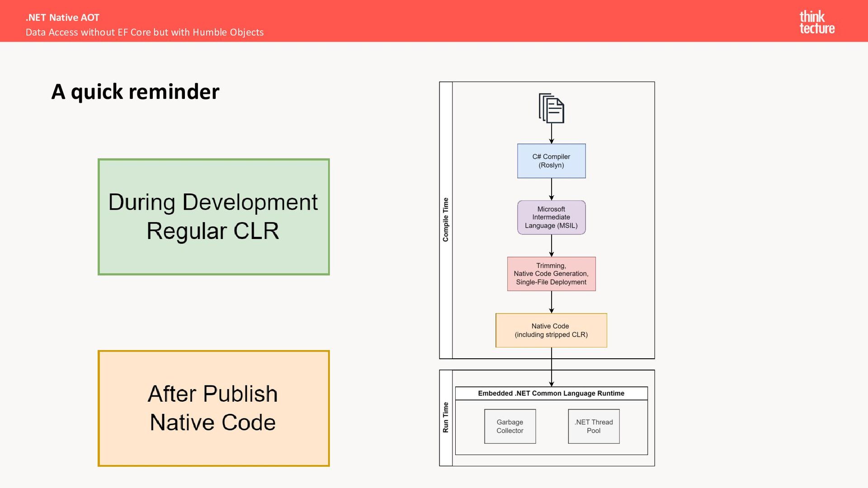868x488 pixels.
Task: Click 'Data Access without EF Core' subtitle
Action: [x=145, y=33]
